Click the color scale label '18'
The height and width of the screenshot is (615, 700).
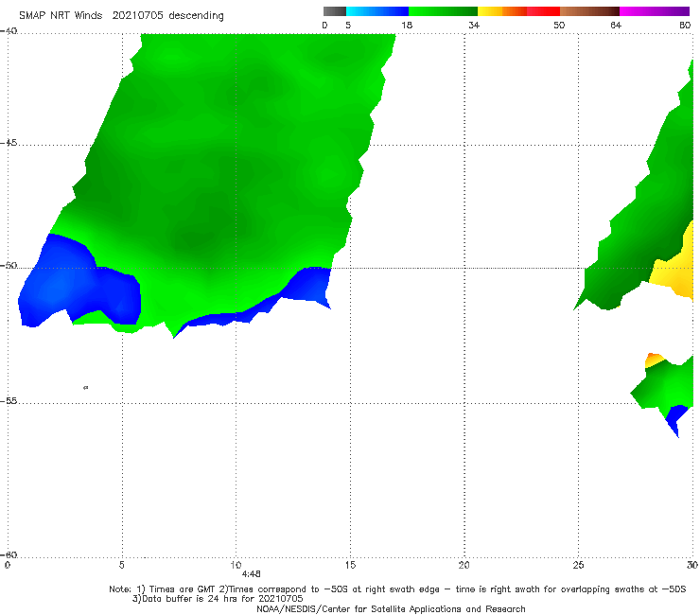tap(407, 25)
